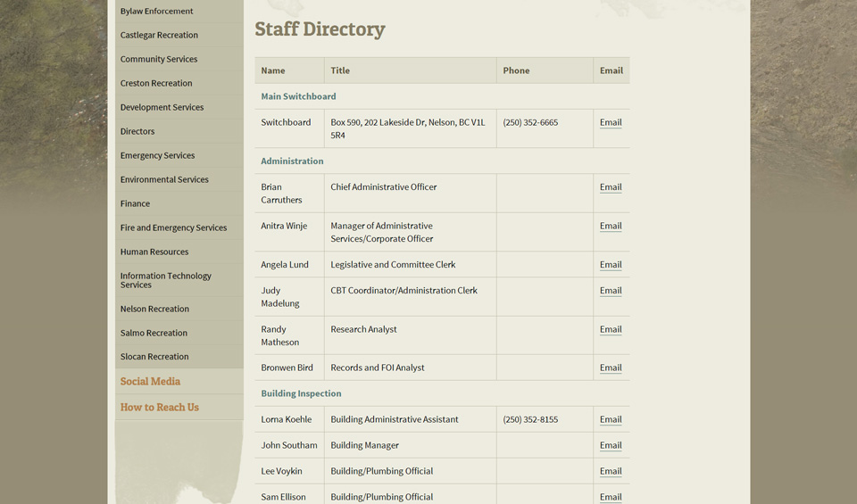
Task: Click the Name column header
Action: pos(273,70)
